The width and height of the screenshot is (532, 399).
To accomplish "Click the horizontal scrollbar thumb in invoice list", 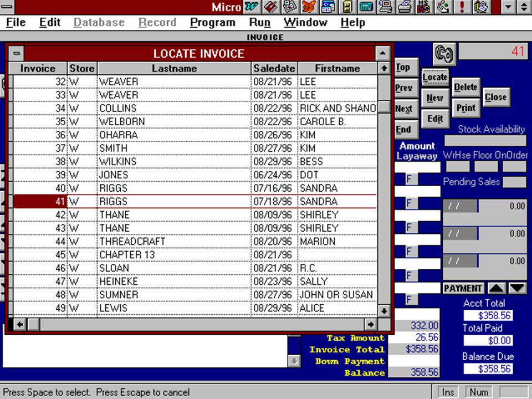I will click(33, 325).
